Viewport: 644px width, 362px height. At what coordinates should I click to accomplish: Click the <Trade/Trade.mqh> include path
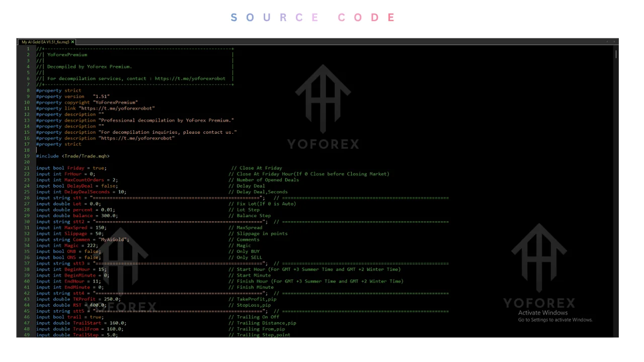coord(86,156)
